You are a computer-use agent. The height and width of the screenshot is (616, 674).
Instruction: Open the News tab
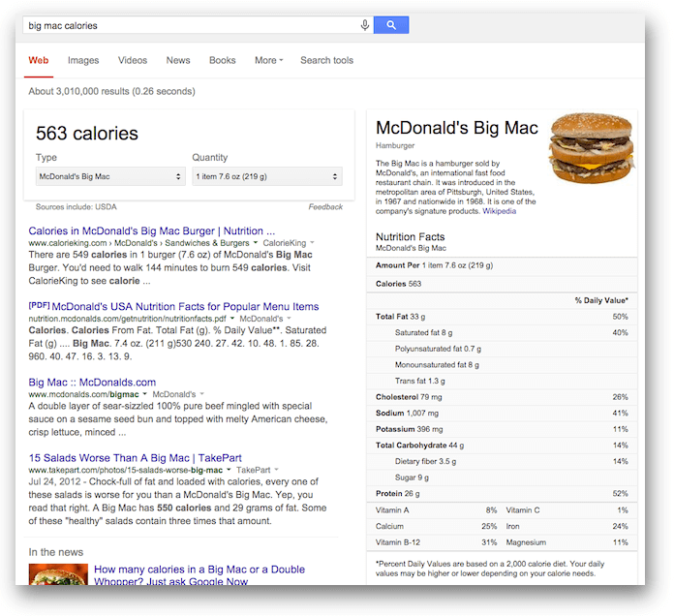pos(178,60)
